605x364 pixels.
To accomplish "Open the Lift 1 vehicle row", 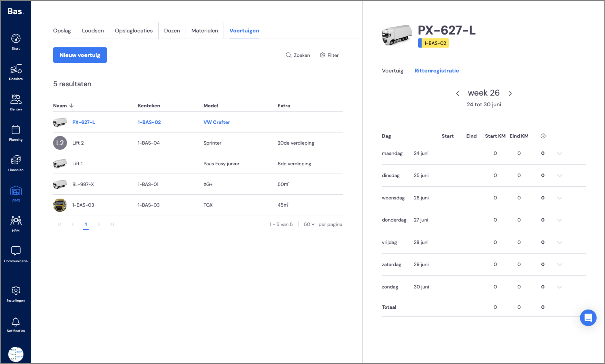I will tap(198, 164).
